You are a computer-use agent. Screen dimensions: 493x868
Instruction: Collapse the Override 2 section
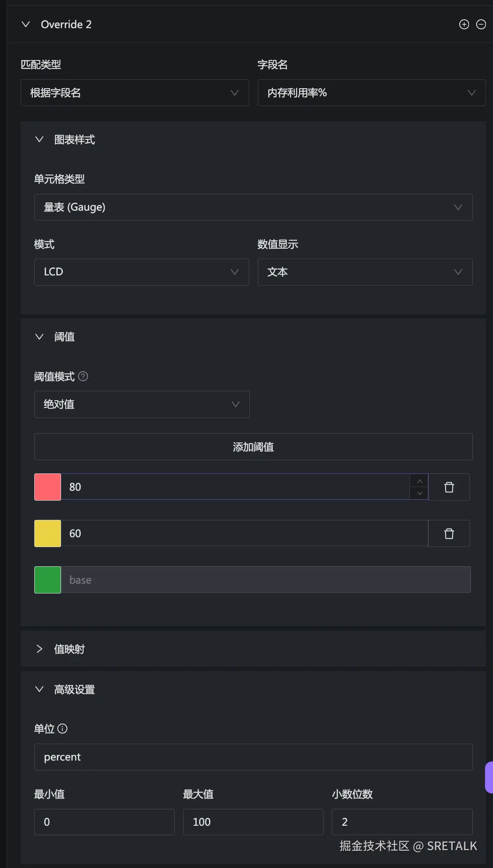coord(26,24)
